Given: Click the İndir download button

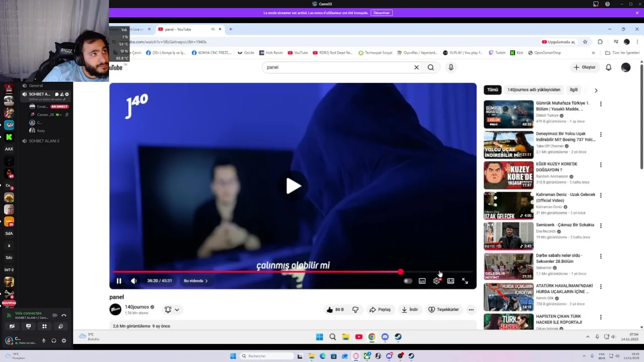Looking at the screenshot, I should pos(410,310).
